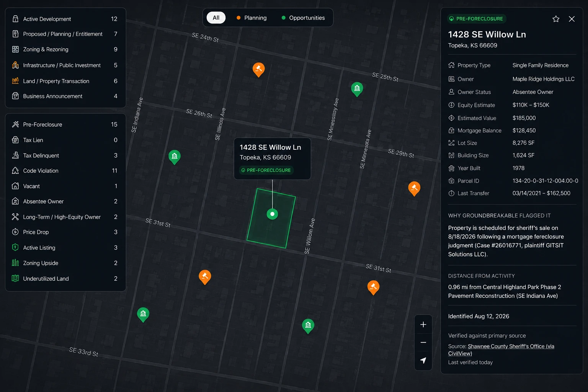This screenshot has height=392, width=588.
Task: Click the orange gavel pin below SE 31st St right
Action: [x=373, y=288]
